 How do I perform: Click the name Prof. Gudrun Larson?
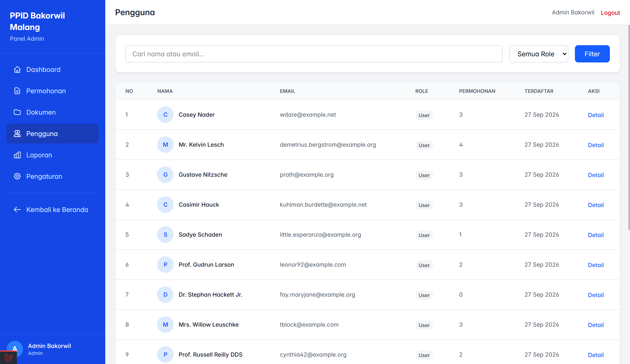tap(206, 265)
